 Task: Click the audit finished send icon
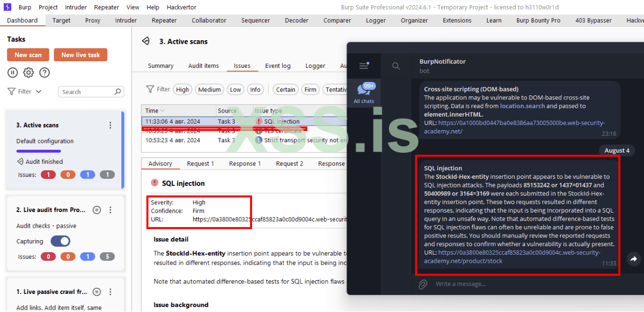tap(20, 161)
